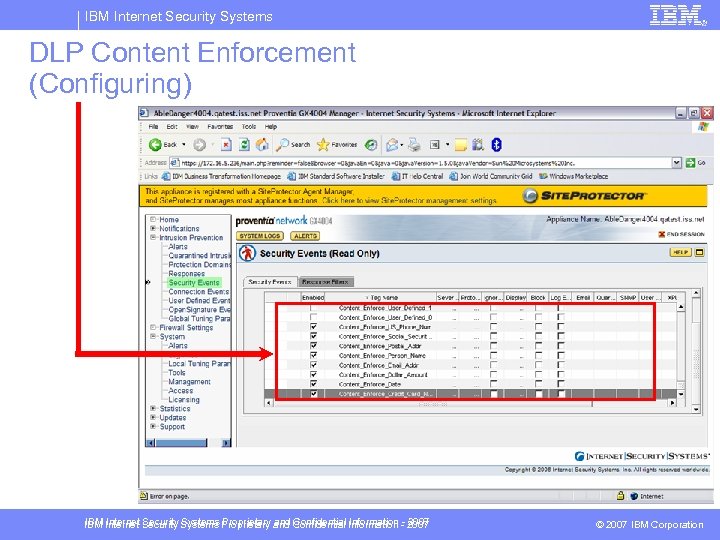Click the events table vertical scroll down arrow
Screen dimensions: 720x540
tap(681, 394)
